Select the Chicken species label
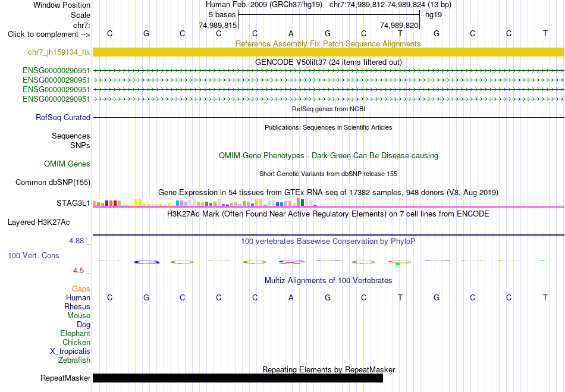The width and height of the screenshot is (565, 392). point(76,342)
